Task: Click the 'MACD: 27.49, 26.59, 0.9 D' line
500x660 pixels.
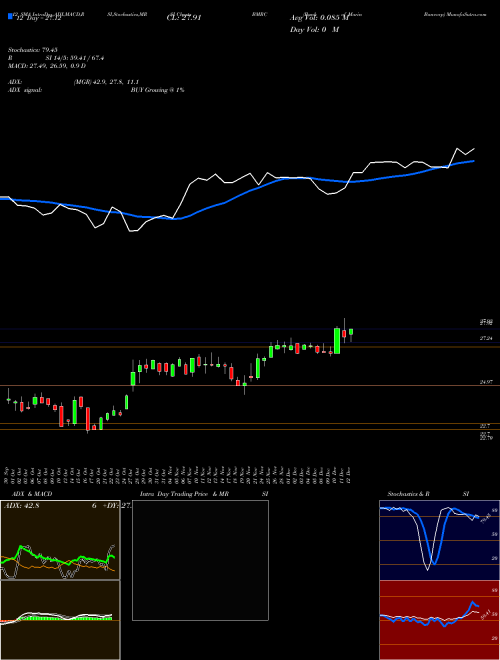Action: [x=47, y=66]
